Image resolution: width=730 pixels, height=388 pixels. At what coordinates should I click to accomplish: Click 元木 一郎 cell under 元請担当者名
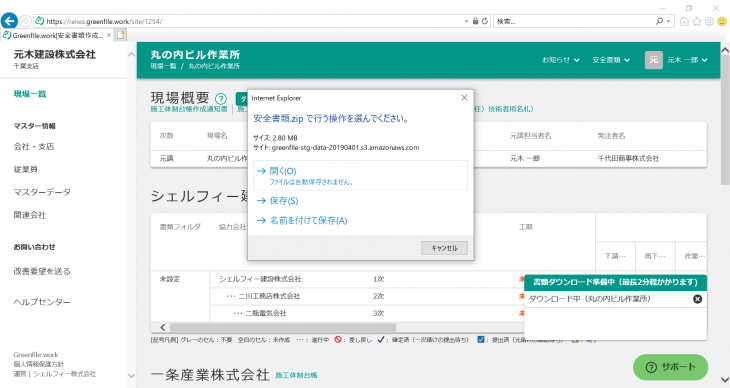coord(525,158)
